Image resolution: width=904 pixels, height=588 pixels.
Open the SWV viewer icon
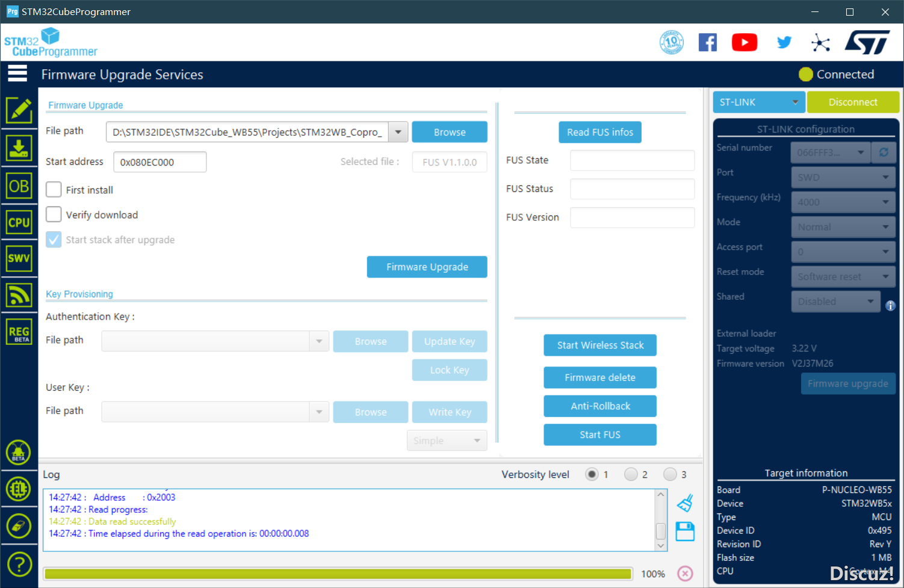click(x=19, y=258)
